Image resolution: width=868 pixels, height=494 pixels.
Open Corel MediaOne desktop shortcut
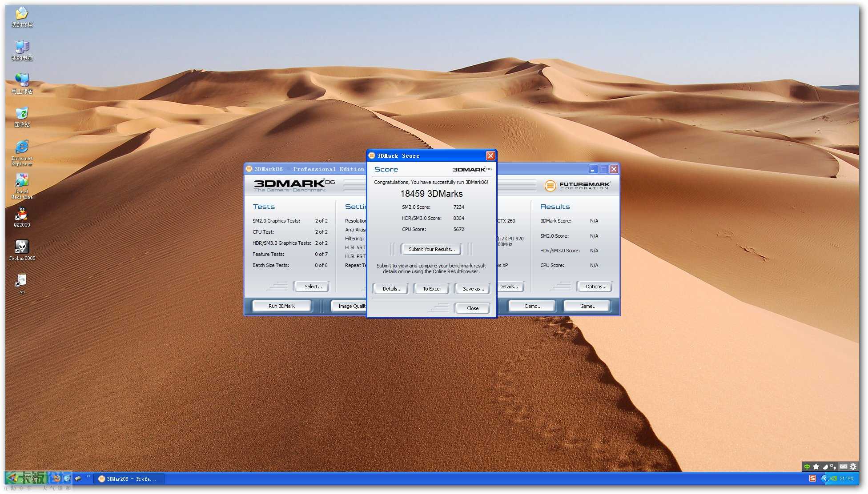(x=22, y=186)
